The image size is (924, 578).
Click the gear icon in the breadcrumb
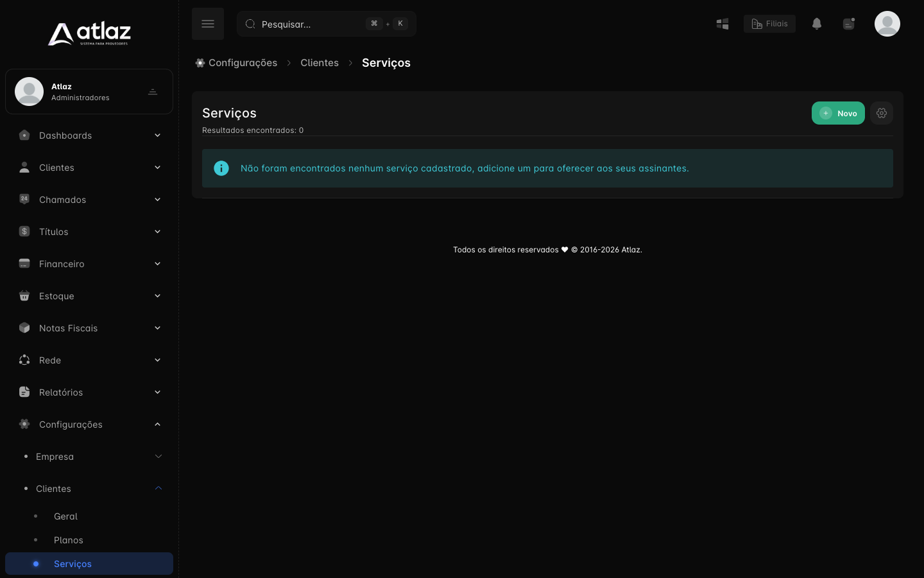coord(200,63)
